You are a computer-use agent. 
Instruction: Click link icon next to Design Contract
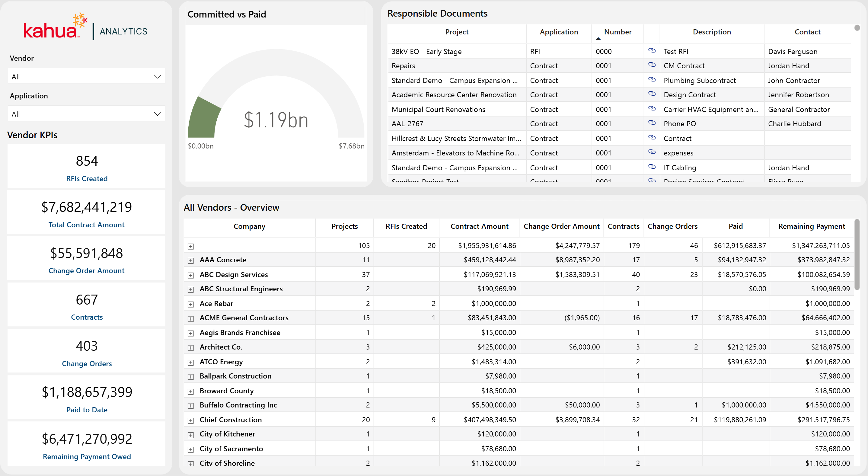point(652,94)
